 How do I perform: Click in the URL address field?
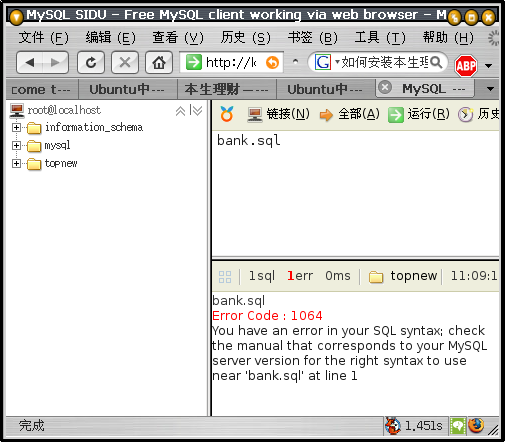[231, 62]
